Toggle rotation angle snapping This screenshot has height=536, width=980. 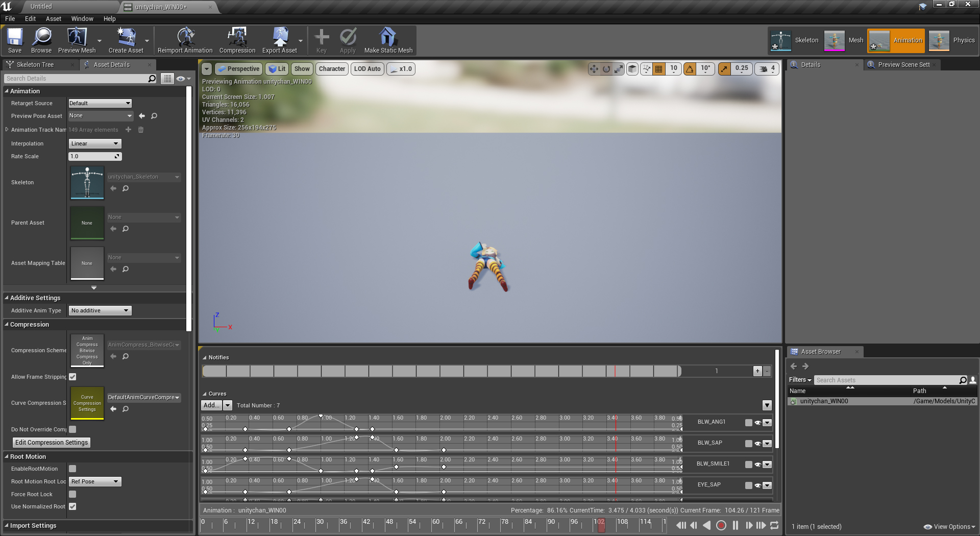click(690, 69)
